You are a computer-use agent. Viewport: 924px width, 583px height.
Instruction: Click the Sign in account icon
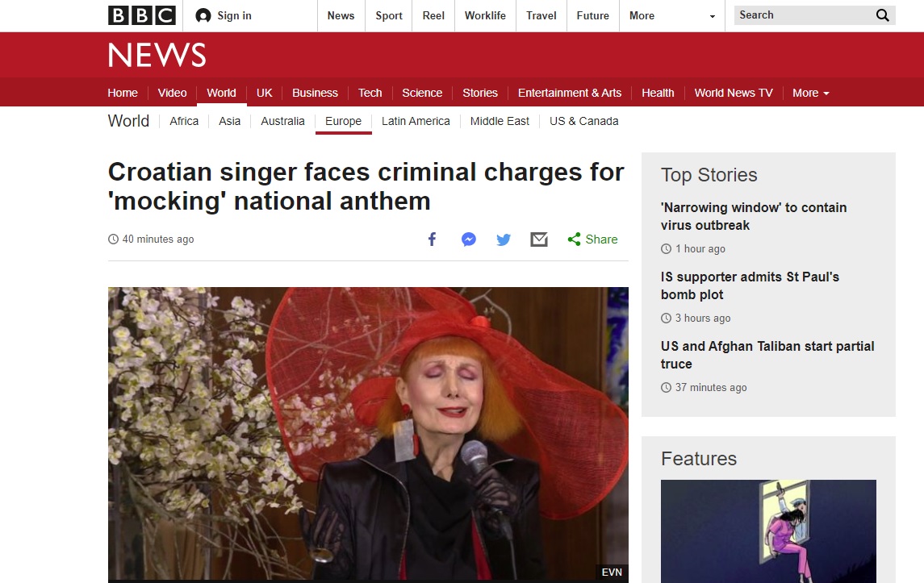coord(203,15)
